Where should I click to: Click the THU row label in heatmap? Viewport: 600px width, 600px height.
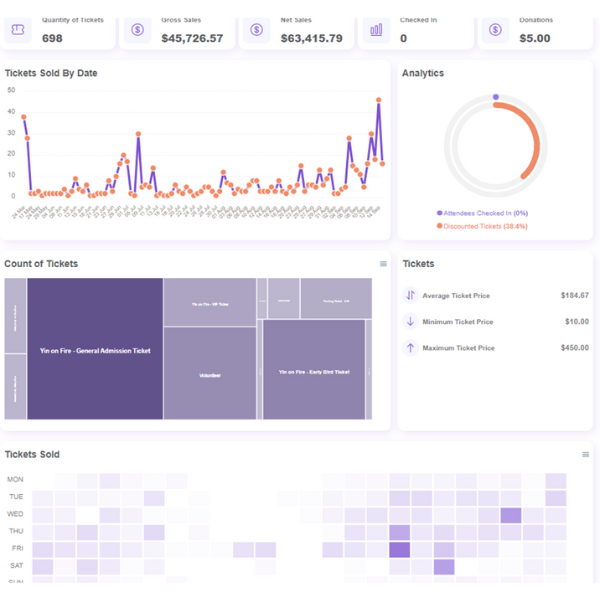[x=16, y=531]
